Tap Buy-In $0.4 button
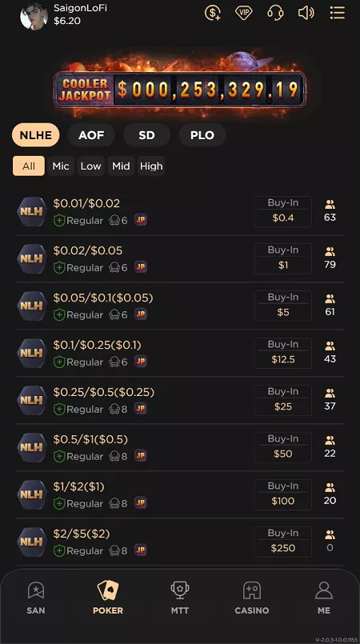Viewport: 360px width, 644px height. [x=283, y=211]
